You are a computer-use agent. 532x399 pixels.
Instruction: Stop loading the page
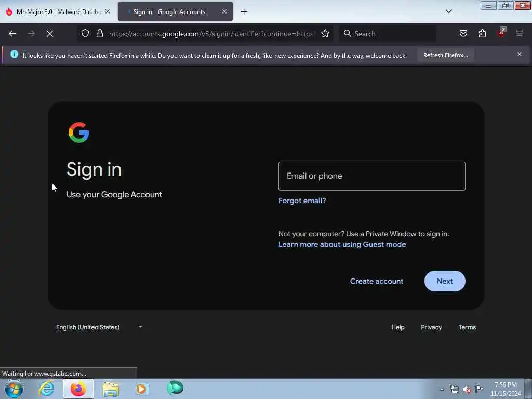click(49, 34)
